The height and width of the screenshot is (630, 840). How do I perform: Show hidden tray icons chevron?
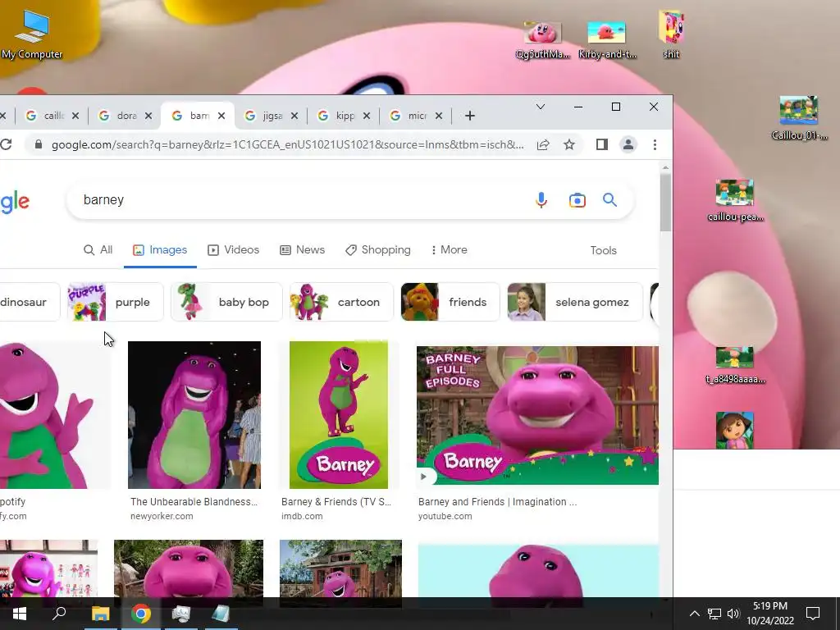(x=694, y=614)
